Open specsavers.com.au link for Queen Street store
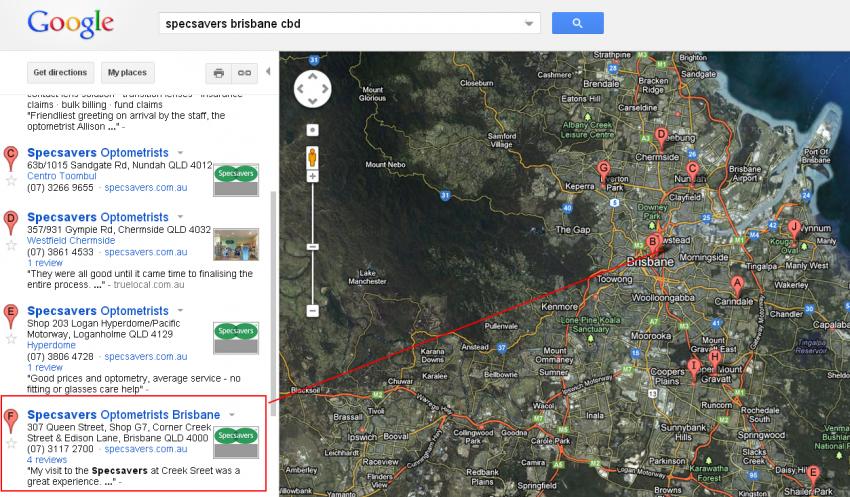The width and height of the screenshot is (850, 497). (x=146, y=449)
